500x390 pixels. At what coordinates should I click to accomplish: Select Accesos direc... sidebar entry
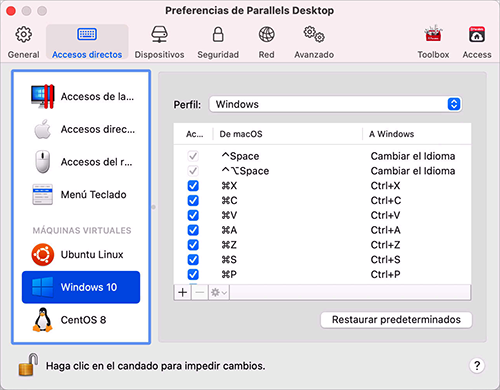pos(81,129)
